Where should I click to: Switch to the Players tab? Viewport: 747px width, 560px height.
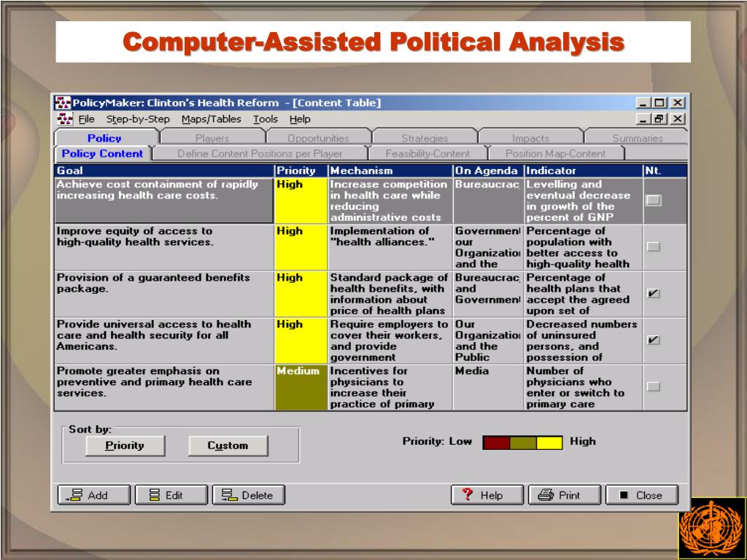[x=212, y=138]
